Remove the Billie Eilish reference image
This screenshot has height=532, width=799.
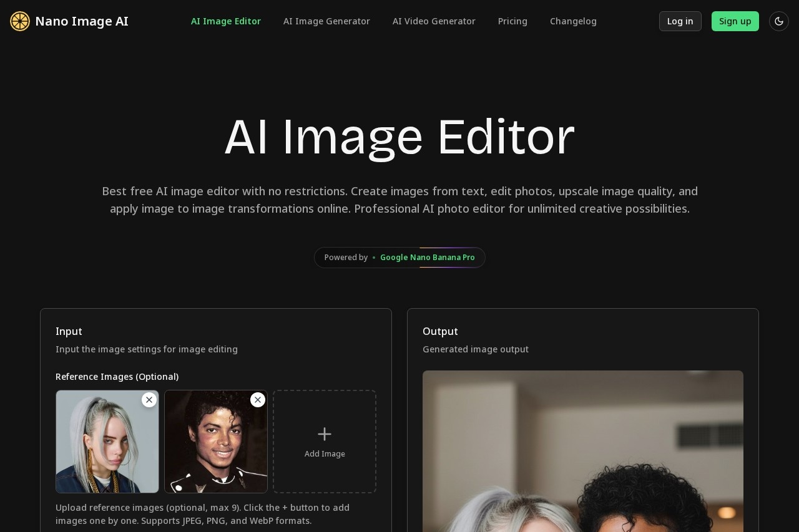click(149, 400)
